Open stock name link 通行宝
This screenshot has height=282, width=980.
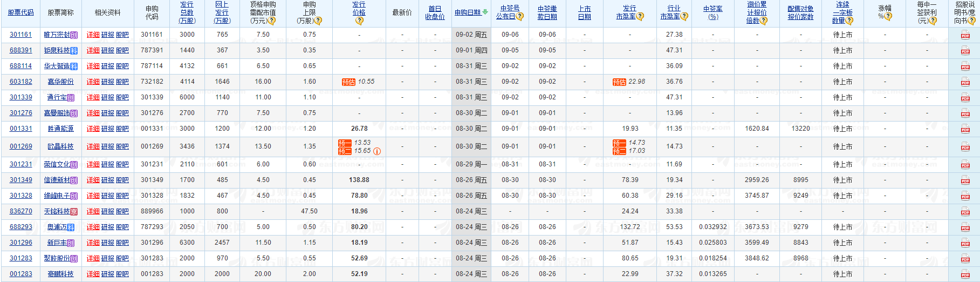57,97
